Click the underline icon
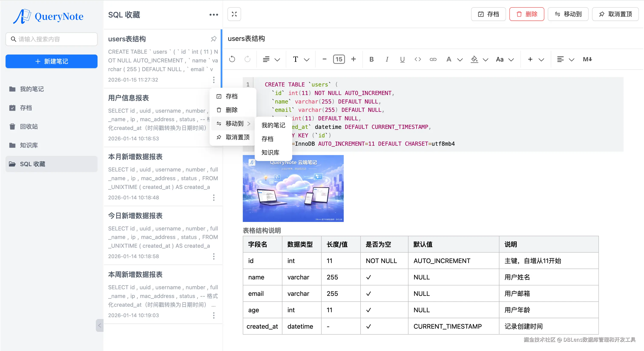The image size is (644, 351). coord(402,59)
